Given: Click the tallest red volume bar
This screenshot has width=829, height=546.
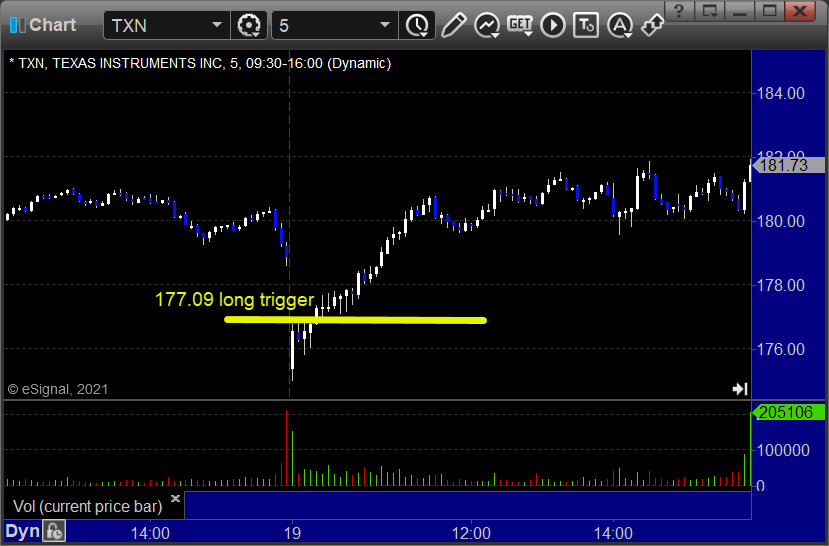Looking at the screenshot, I should click(x=287, y=448).
